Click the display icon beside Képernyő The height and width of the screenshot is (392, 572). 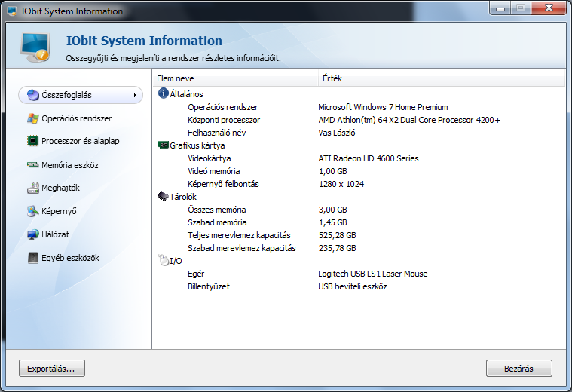pyautogui.click(x=33, y=211)
